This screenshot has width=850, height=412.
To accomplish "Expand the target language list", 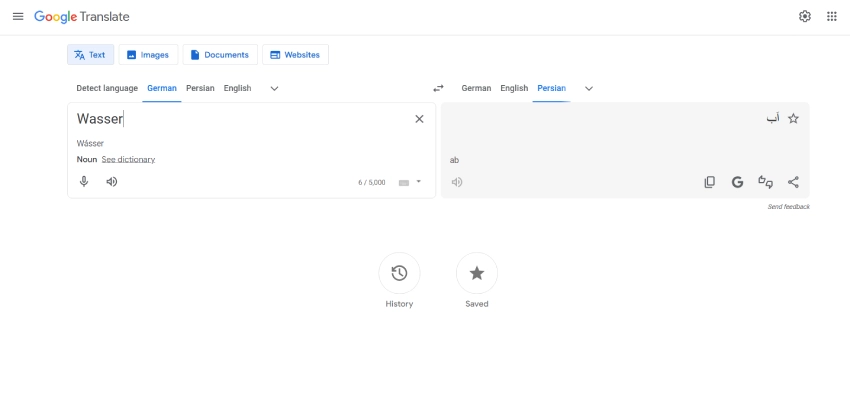I will tap(588, 88).
